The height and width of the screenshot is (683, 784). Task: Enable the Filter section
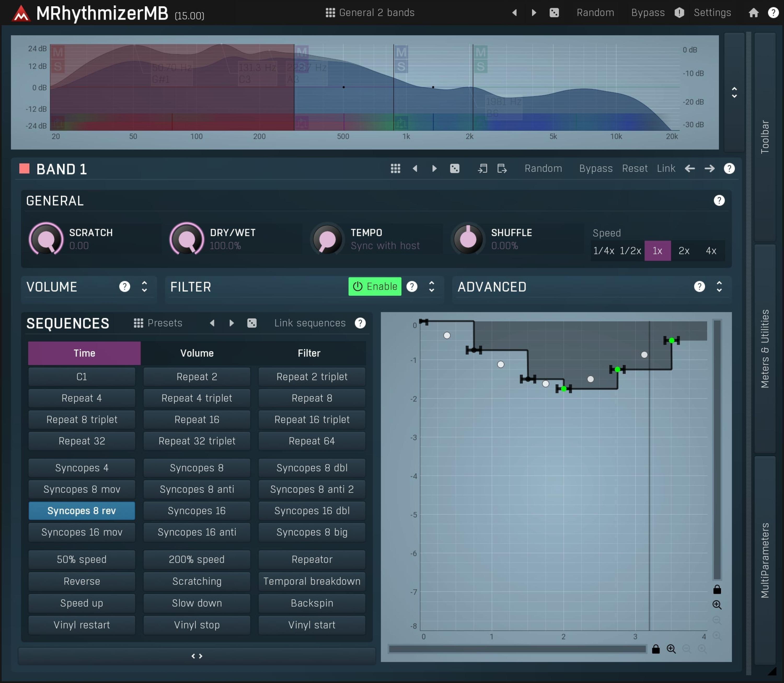[x=374, y=286]
